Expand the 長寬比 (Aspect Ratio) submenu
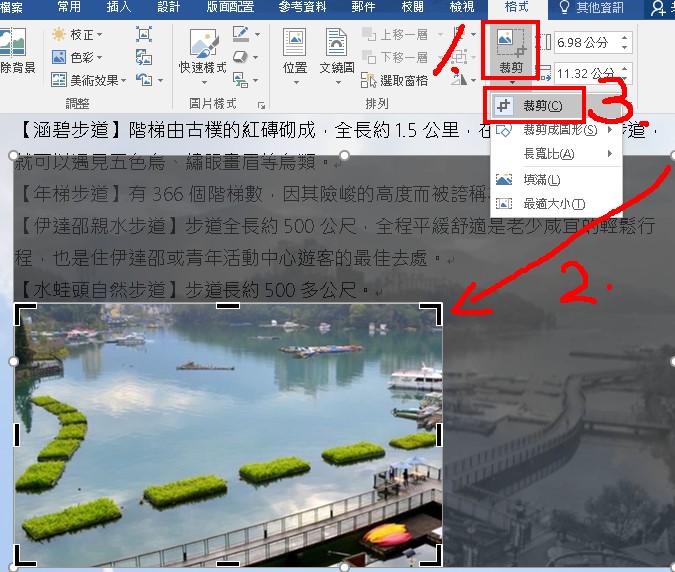The height and width of the screenshot is (572, 675). tap(550, 154)
